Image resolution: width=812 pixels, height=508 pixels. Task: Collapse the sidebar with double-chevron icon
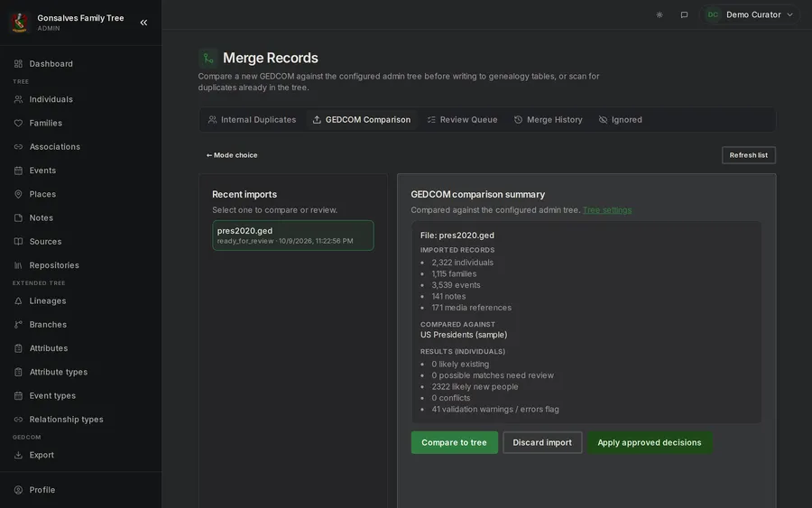pos(143,23)
